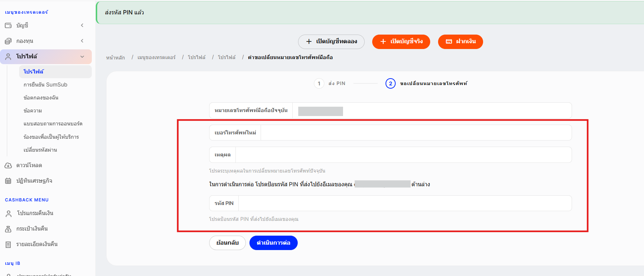This screenshot has height=276, width=644.
Task: Click the account wallet icon in sidebar
Action: tap(8, 26)
